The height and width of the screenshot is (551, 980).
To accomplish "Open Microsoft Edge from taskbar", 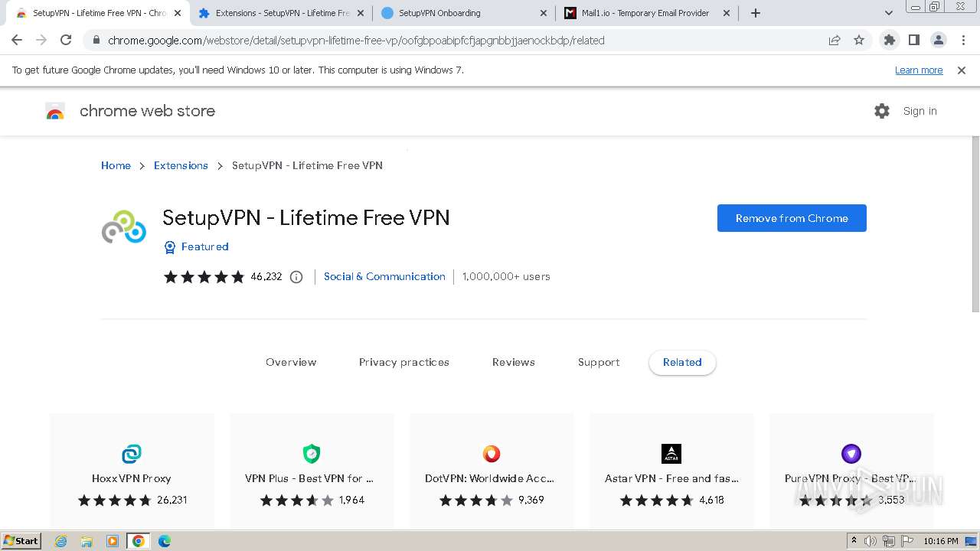I will [x=165, y=541].
